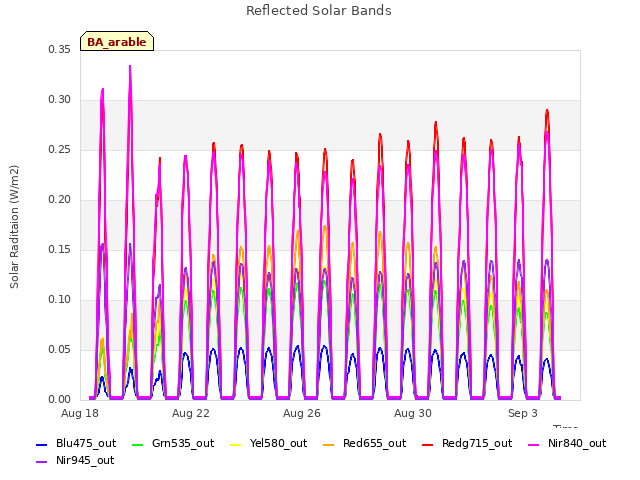The height and width of the screenshot is (480, 640).
Task: Click the Blu475_out legend label
Action: [86, 443]
